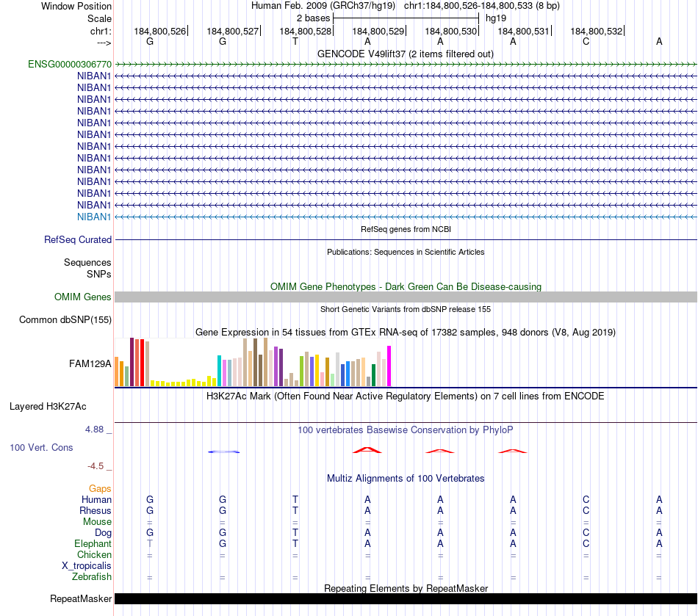This screenshot has width=698, height=616.
Task: Click the Sequences track label
Action: 87,262
